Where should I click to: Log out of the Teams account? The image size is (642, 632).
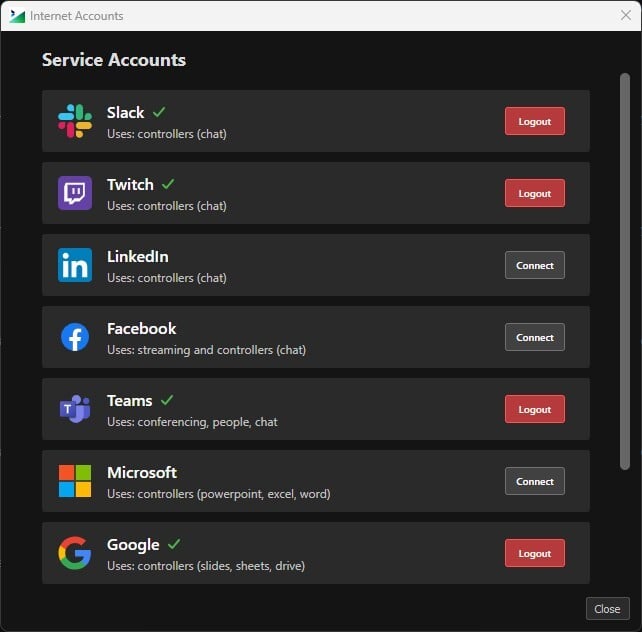[535, 409]
